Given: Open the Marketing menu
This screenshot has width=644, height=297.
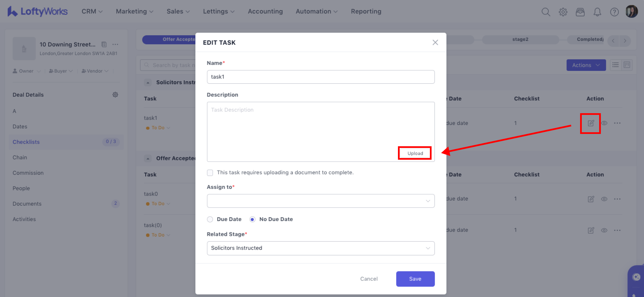Looking at the screenshot, I should tap(135, 11).
